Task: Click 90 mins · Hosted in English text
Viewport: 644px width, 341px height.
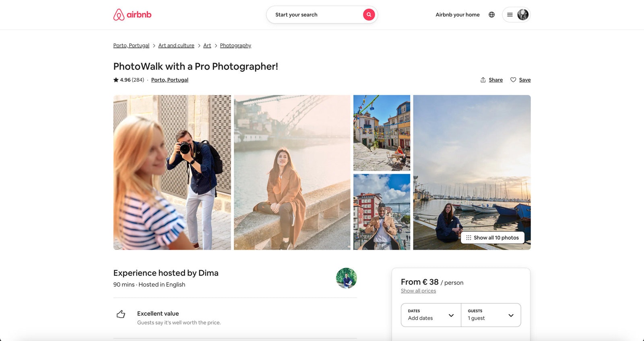Action: (x=149, y=284)
